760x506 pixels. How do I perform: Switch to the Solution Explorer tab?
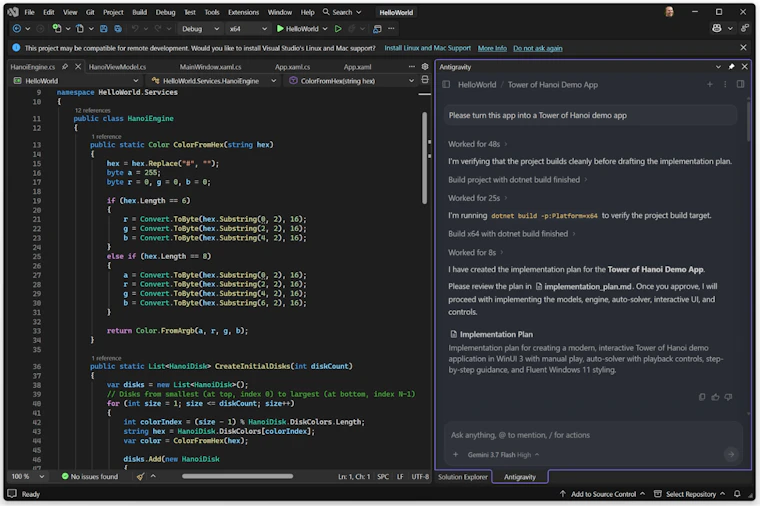(463, 477)
